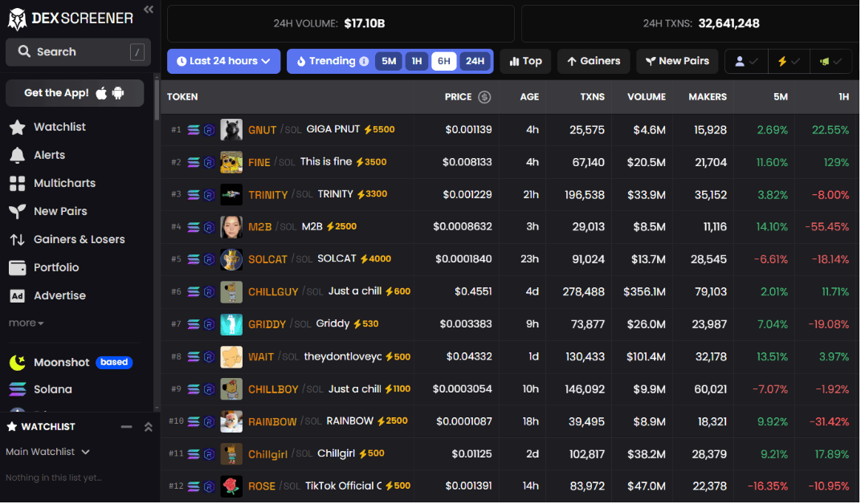Click the Solana chain icon in sidebar
The height and width of the screenshot is (504, 861).
[x=17, y=389]
